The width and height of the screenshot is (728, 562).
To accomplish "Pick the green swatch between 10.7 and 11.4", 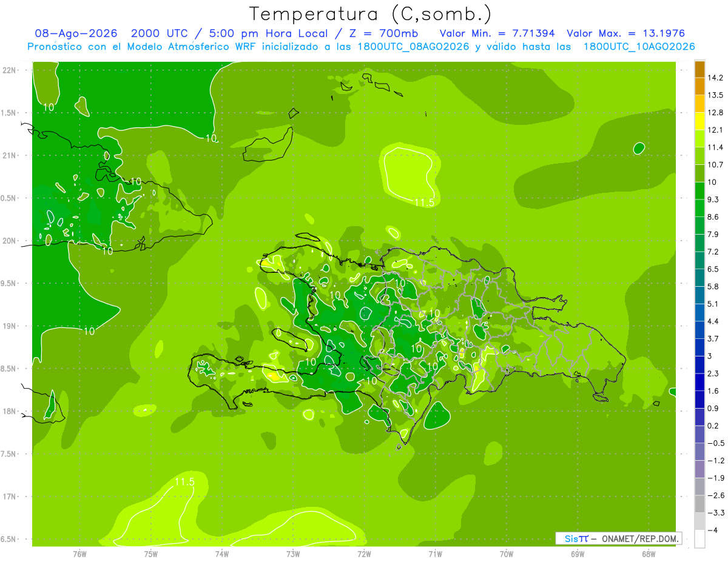I will pos(699,156).
